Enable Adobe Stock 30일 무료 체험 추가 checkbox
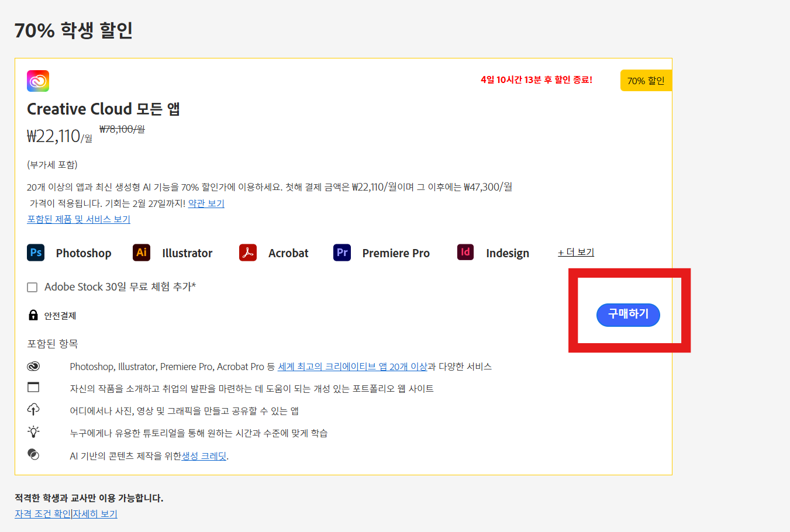Image resolution: width=790 pixels, height=532 pixels. pyautogui.click(x=32, y=287)
